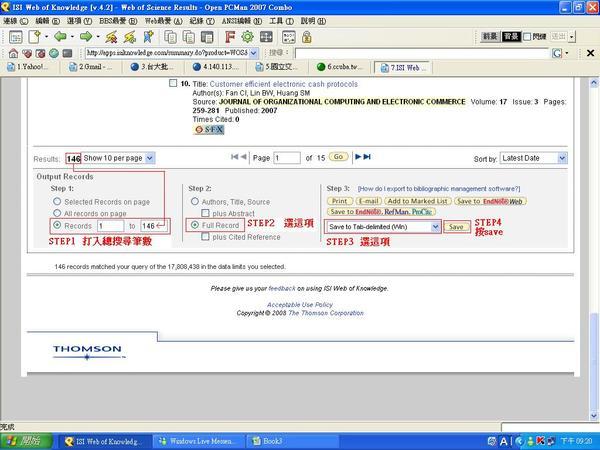Click the font F toolbar icon

pos(230,37)
